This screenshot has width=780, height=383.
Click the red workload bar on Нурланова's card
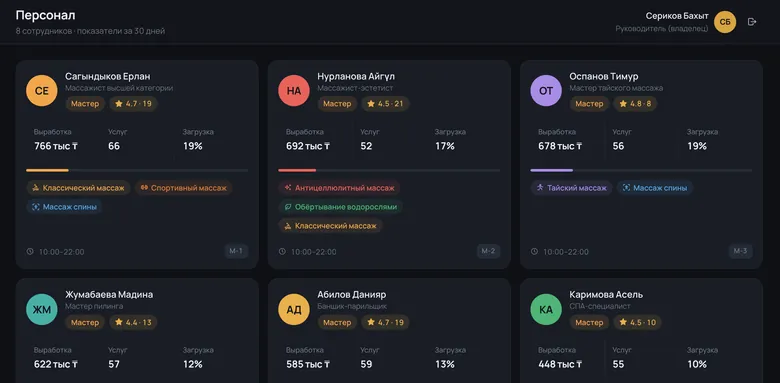point(297,170)
